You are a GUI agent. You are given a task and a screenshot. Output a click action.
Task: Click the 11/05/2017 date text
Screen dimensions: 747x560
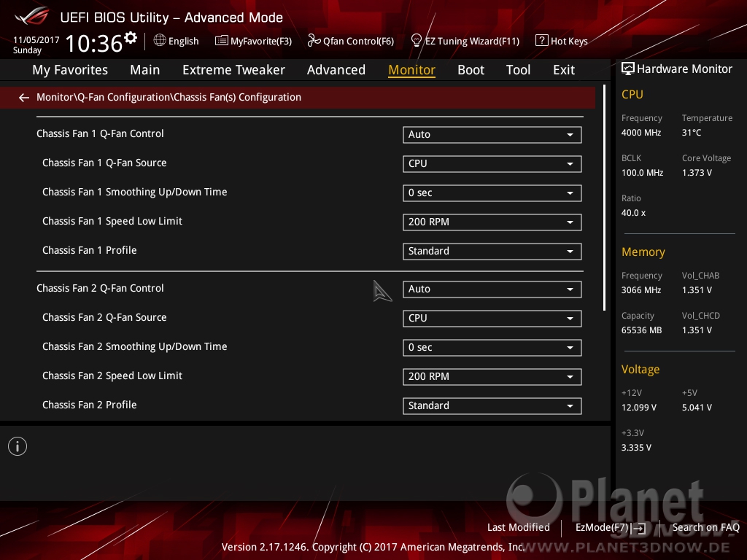coord(36,40)
